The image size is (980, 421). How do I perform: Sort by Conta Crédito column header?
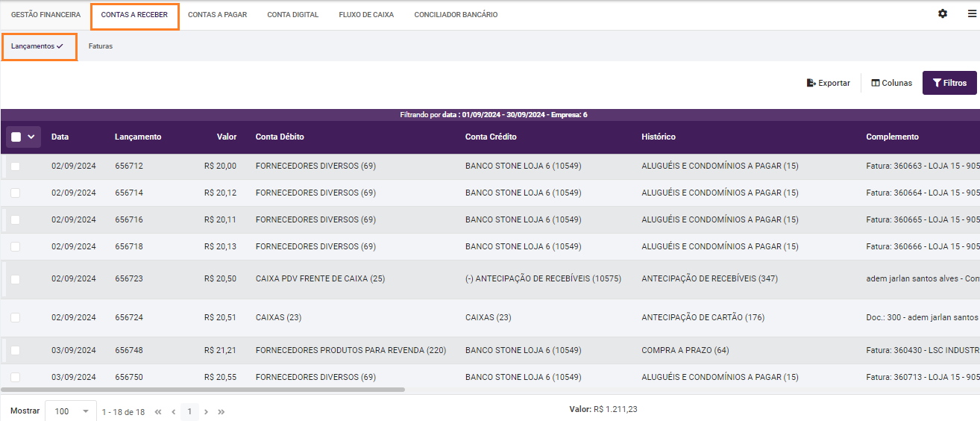click(x=491, y=137)
